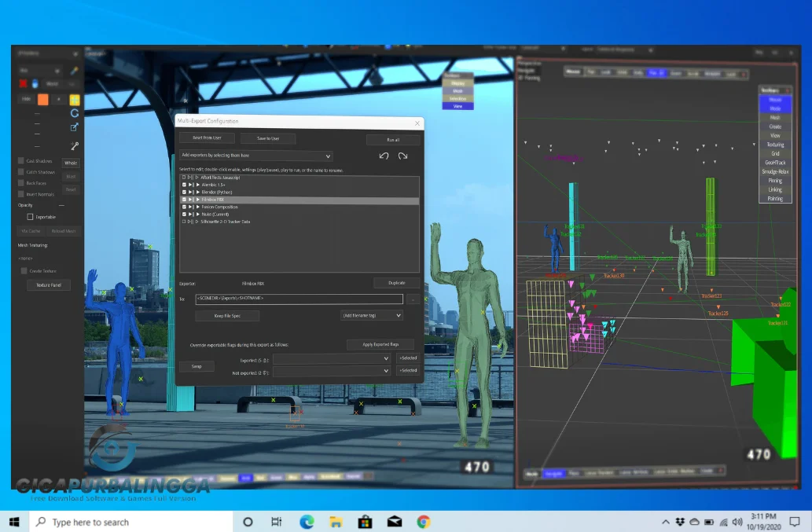
Task: Click 'Save to User' button
Action: tap(268, 138)
